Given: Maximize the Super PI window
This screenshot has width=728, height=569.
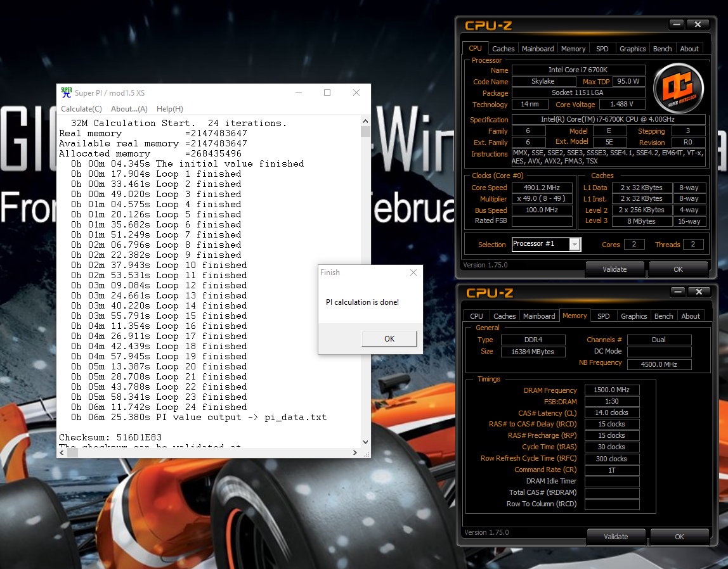Looking at the screenshot, I should point(327,93).
